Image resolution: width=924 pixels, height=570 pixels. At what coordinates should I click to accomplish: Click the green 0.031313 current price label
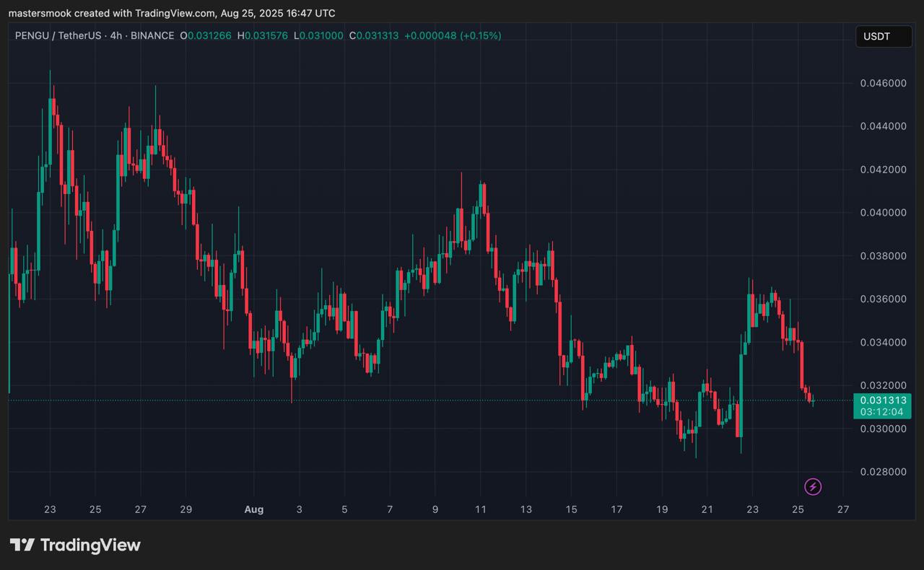(x=881, y=400)
